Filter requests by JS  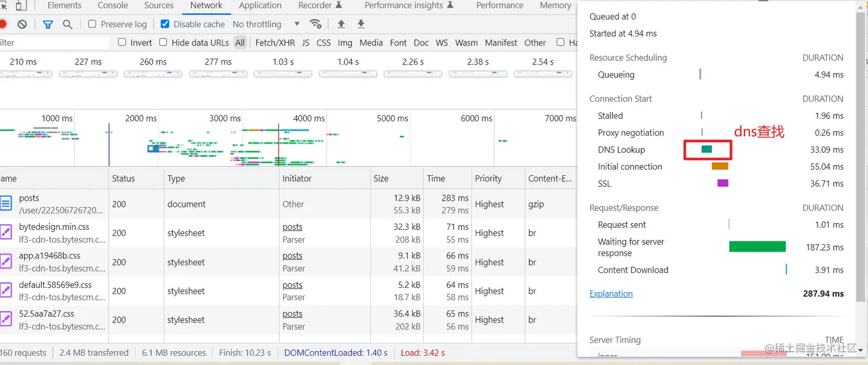305,43
